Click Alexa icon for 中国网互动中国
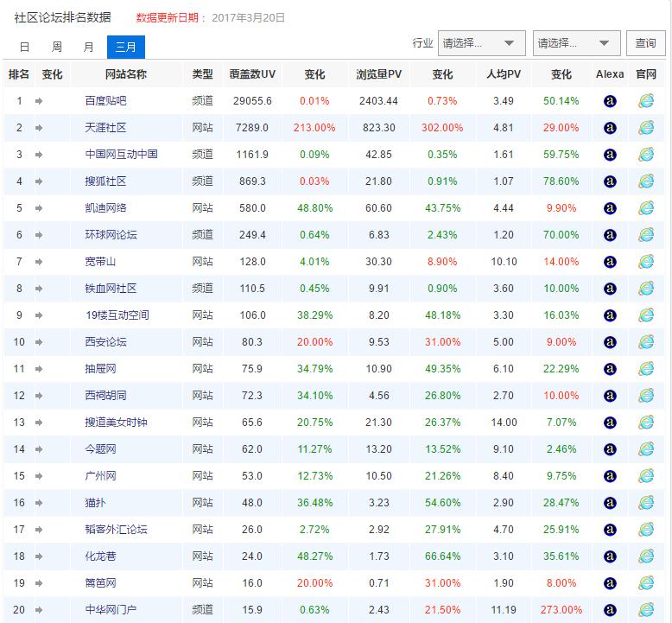Viewport: 672px width, 623px height. 610,155
